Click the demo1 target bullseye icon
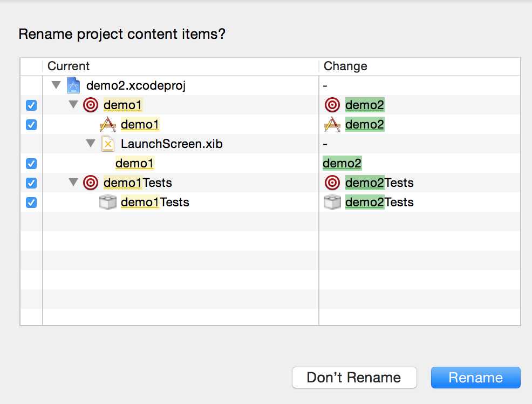Screen dimensions: 532x404 point(91,105)
